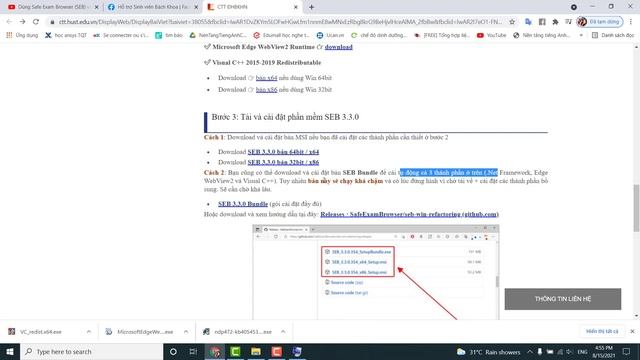This screenshot has height=360, width=640.
Task: Open the Danh sách đọc reading list
Action: 613,35
